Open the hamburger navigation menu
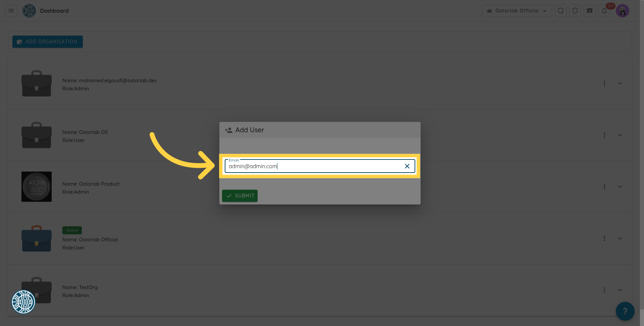 11,11
